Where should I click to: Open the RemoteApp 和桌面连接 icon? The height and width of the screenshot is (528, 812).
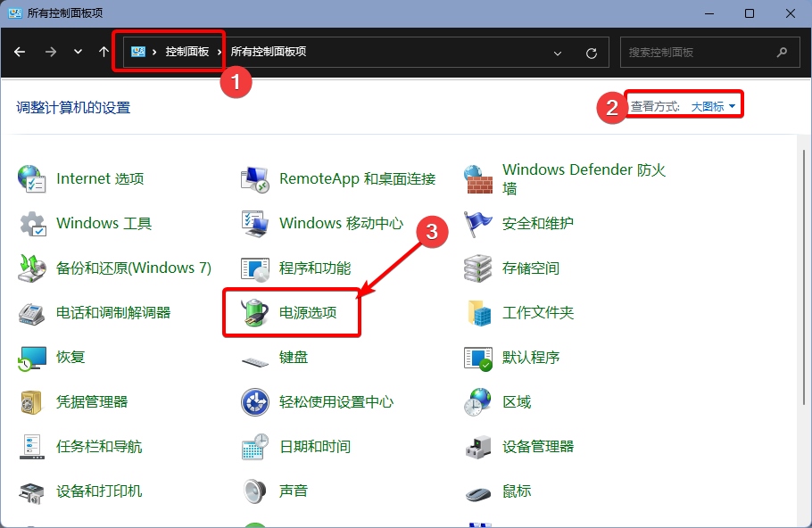click(x=255, y=179)
